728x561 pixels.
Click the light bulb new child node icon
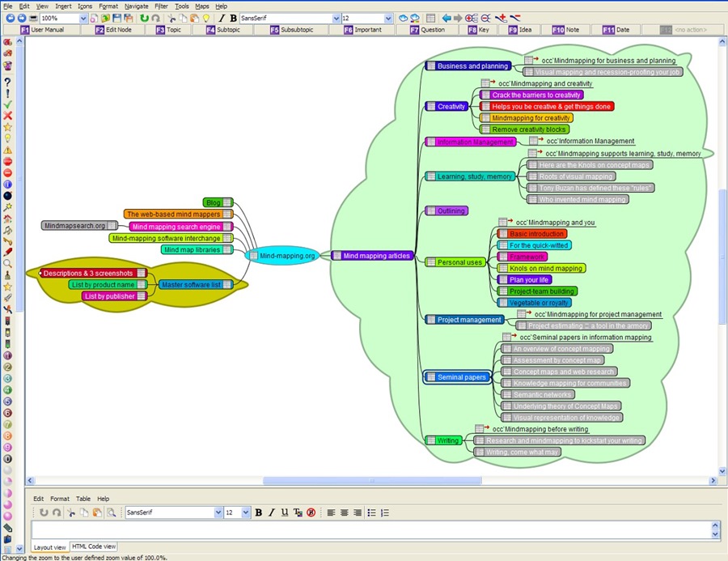(x=206, y=18)
